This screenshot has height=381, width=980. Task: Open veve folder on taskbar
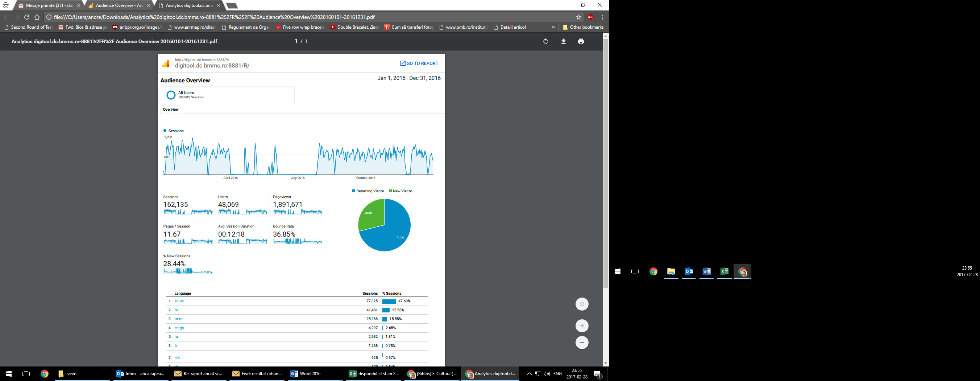click(83, 374)
